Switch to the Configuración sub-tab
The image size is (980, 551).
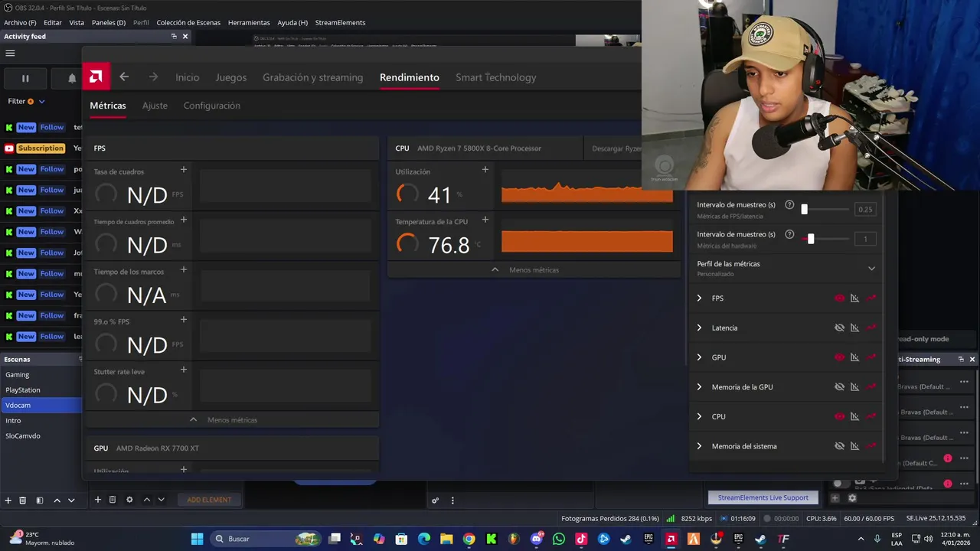(x=211, y=106)
